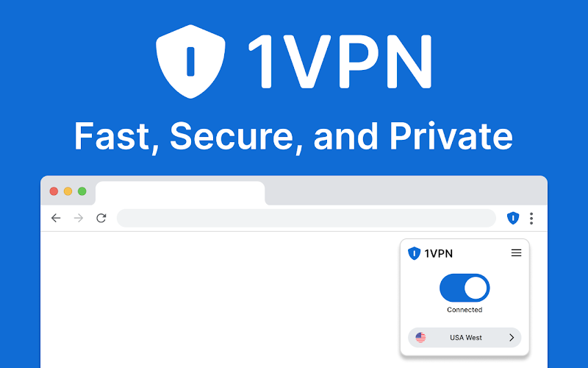Click the green maximize window dot
Image resolution: width=588 pixels, height=368 pixels.
point(82,191)
